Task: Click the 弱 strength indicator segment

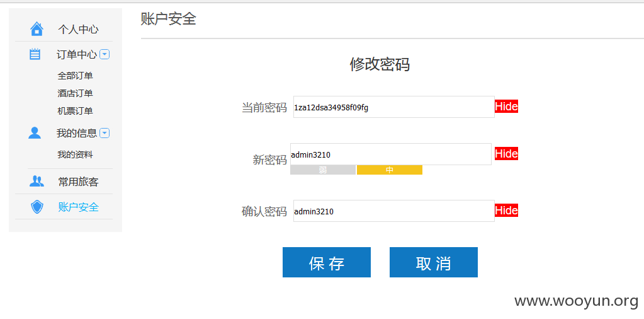Action: [323, 170]
